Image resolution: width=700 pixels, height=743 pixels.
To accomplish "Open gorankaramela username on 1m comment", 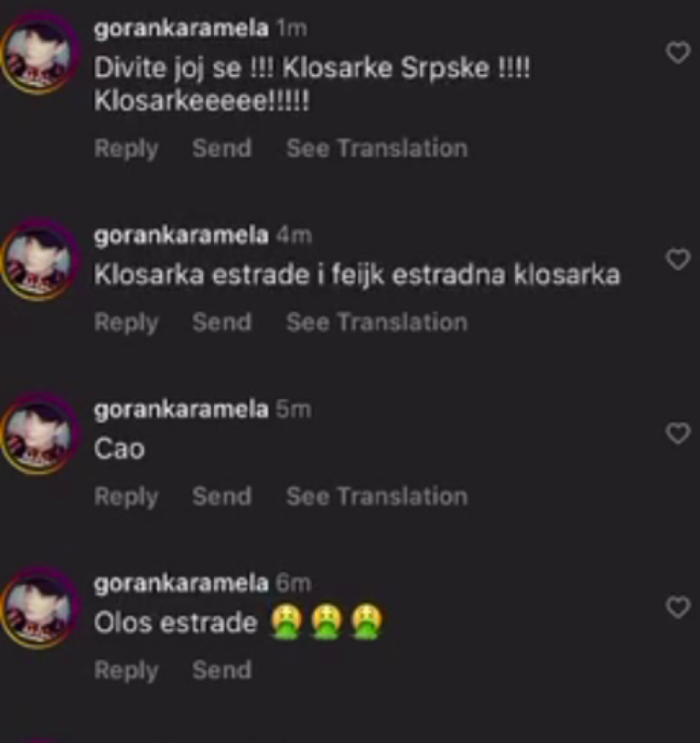I will coord(181,30).
